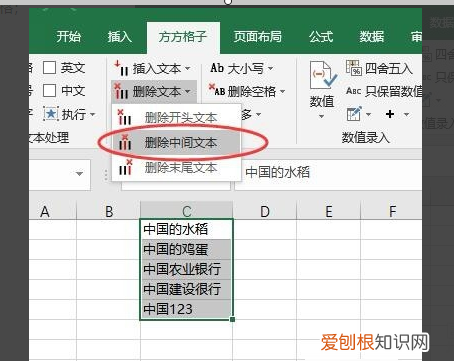454x361 pixels.
Task: Click the selection fill handle square
Action: click(232, 319)
